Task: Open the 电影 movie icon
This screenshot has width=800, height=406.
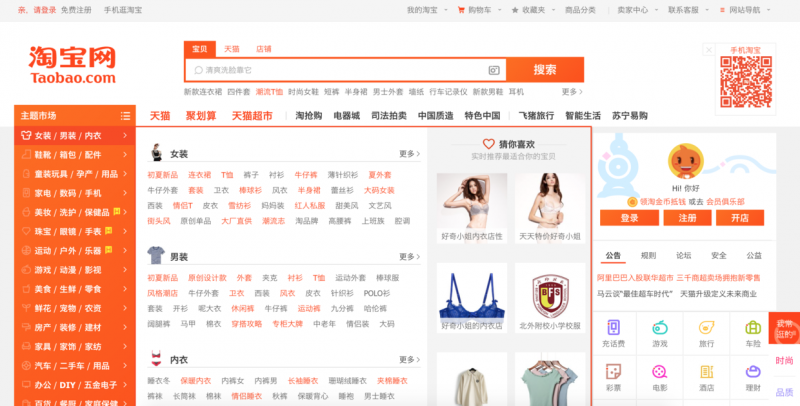Action: pos(660,371)
